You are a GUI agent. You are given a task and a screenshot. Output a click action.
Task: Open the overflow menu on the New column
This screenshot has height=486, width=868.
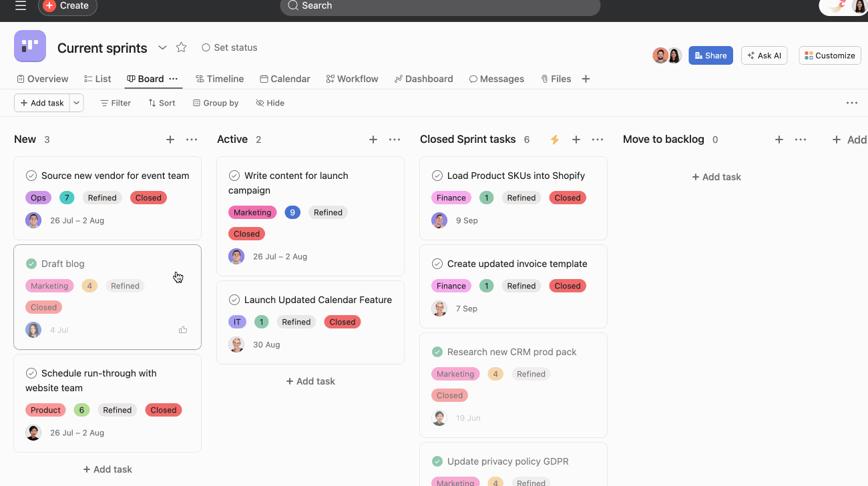pyautogui.click(x=192, y=140)
